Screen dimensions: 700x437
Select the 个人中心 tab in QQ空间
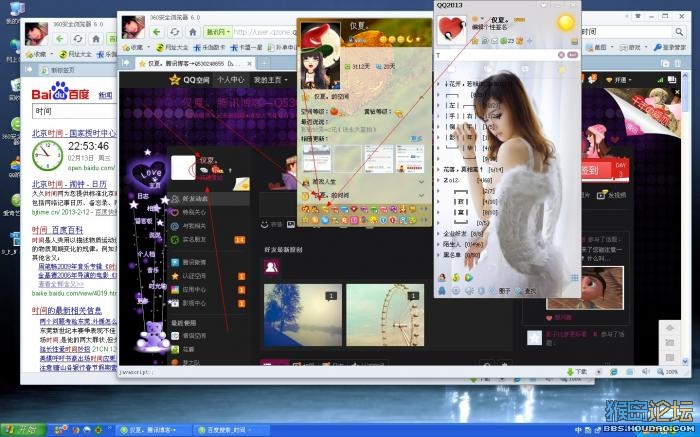[230, 80]
